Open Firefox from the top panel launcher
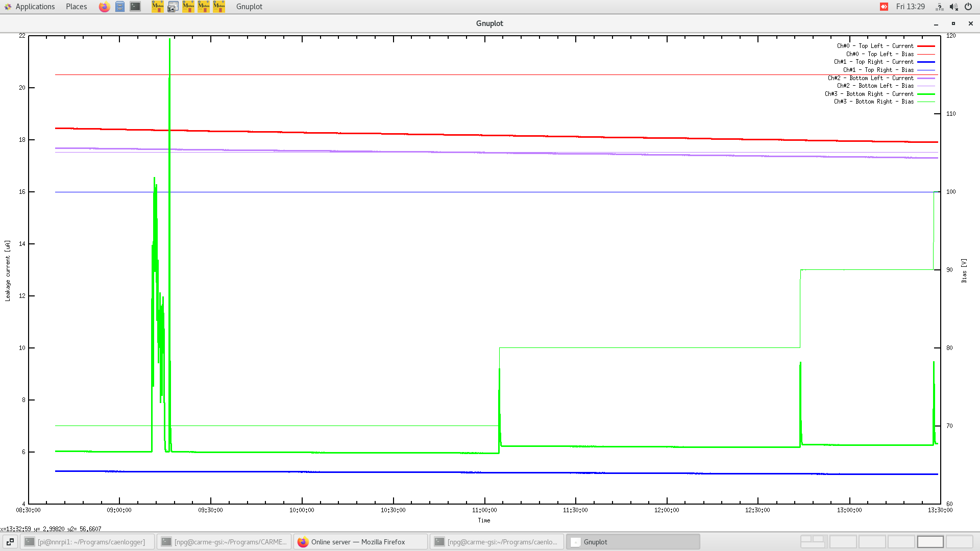The image size is (980, 551). click(x=104, y=7)
